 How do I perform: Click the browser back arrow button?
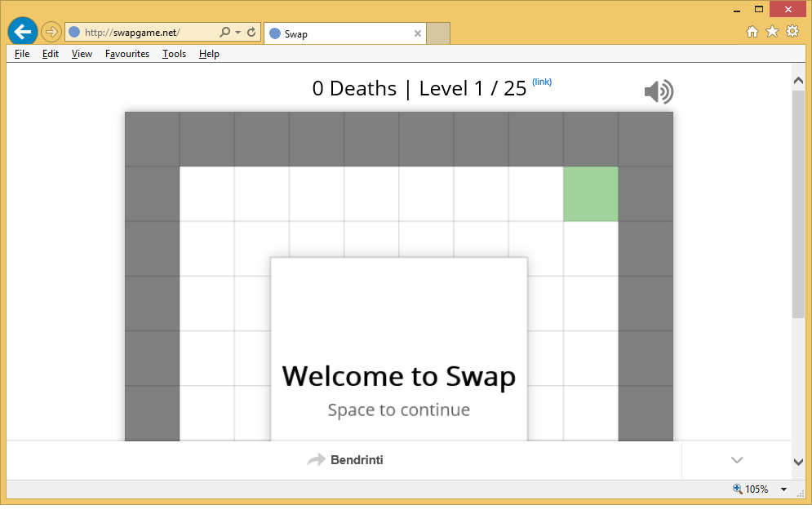pyautogui.click(x=22, y=33)
